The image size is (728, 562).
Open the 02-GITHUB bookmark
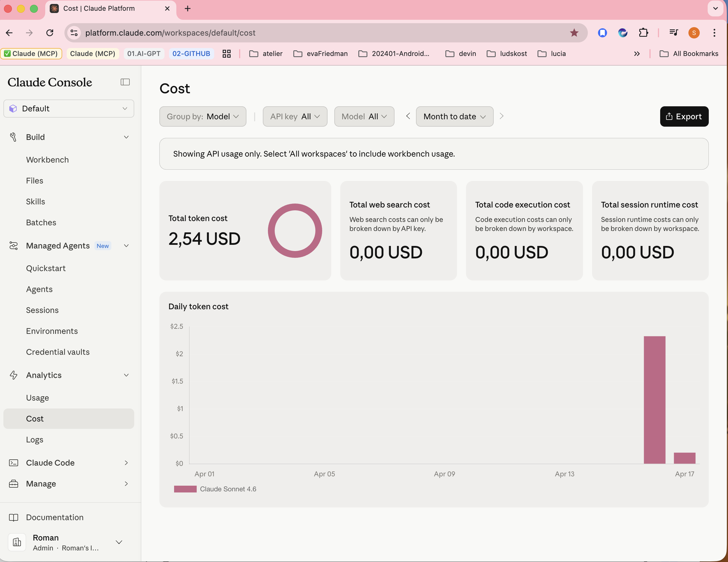[191, 54]
